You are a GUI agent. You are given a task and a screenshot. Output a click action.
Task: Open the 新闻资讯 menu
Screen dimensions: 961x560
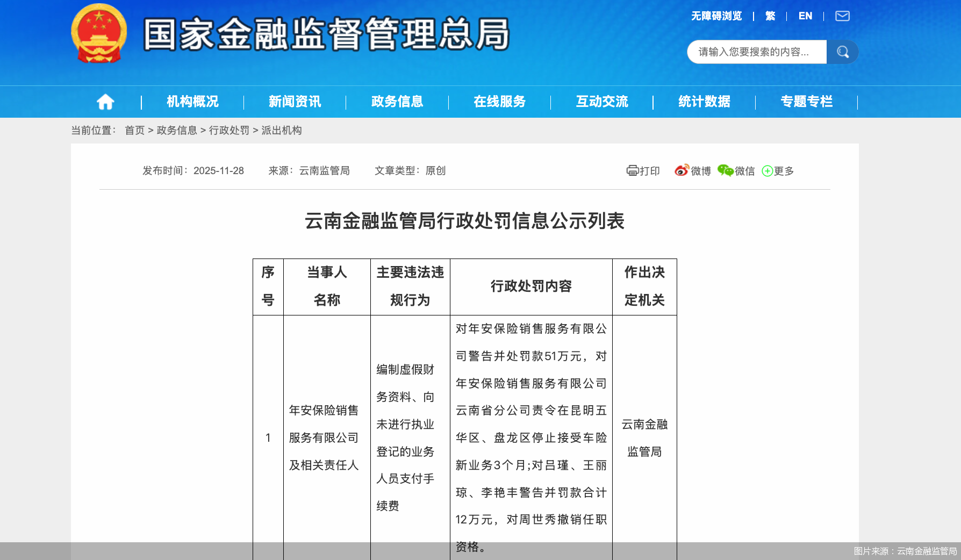tap(295, 102)
